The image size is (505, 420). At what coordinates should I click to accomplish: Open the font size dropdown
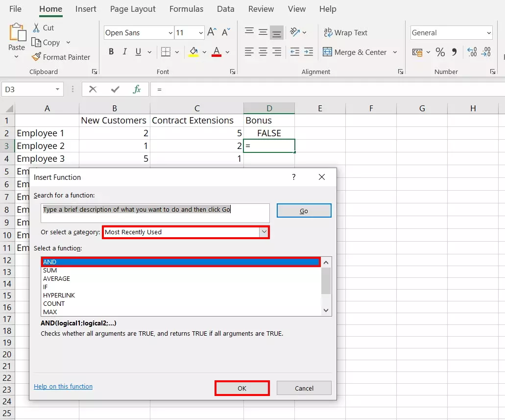[x=201, y=33]
